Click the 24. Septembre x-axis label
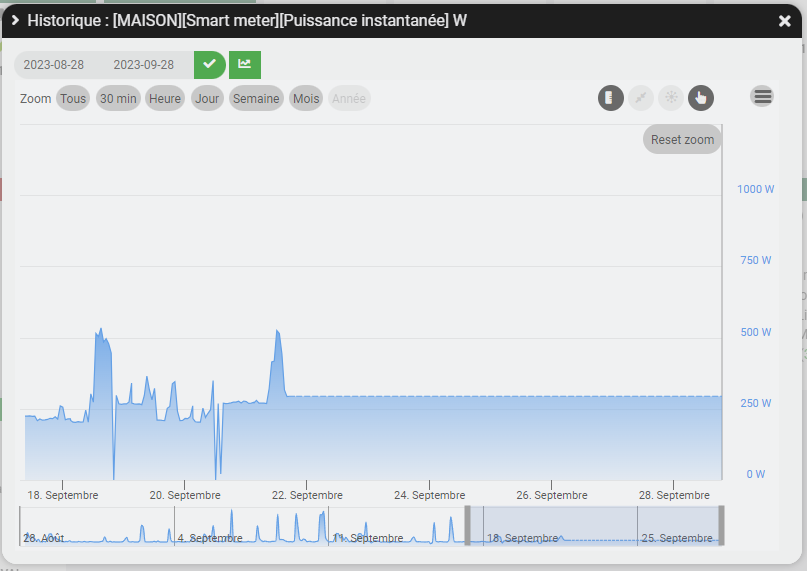807x571 pixels. click(x=430, y=495)
